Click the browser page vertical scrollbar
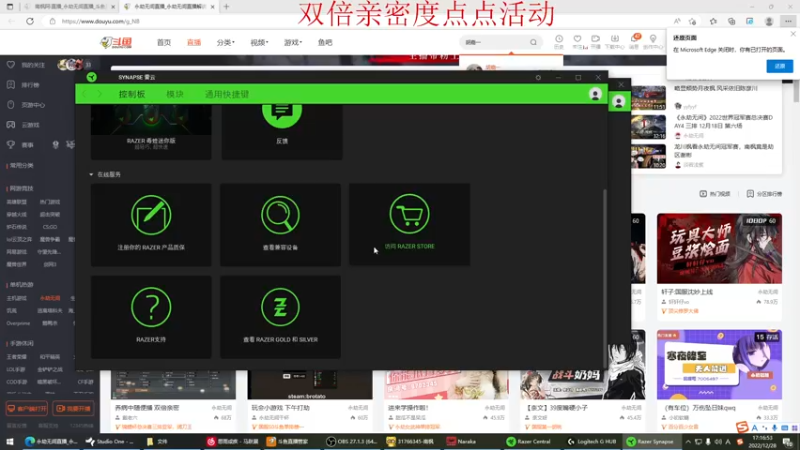This screenshot has width=800, height=450. point(796,92)
